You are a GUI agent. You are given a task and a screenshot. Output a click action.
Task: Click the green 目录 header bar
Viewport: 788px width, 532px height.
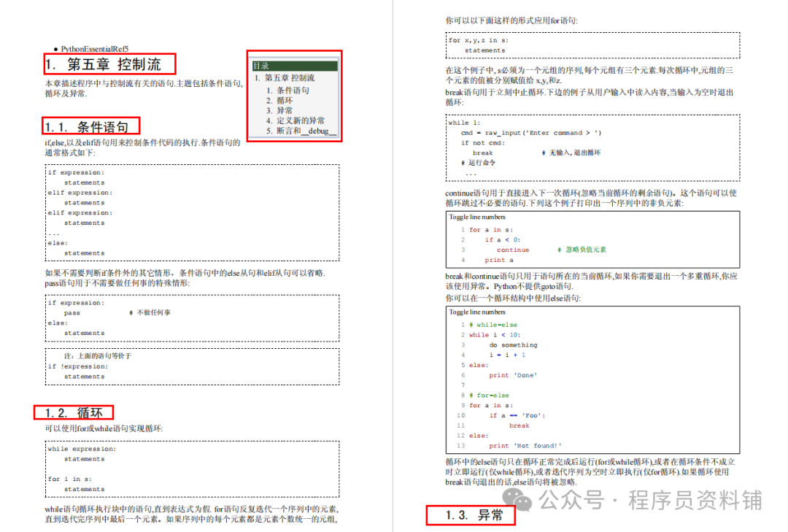click(x=295, y=66)
